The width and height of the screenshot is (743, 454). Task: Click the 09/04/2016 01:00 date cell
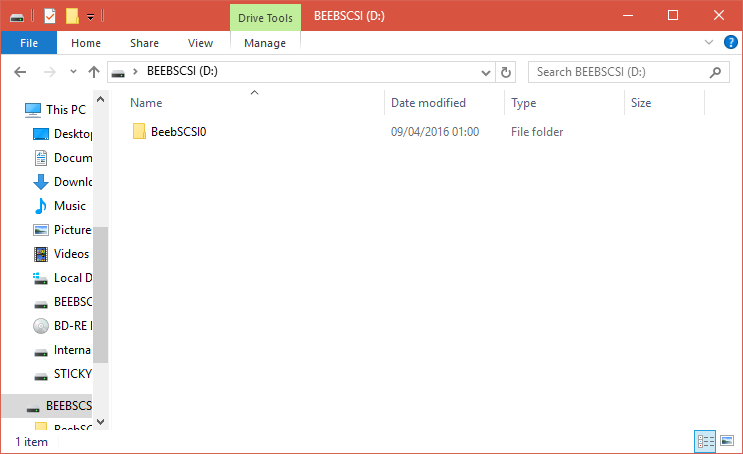pyautogui.click(x=435, y=132)
